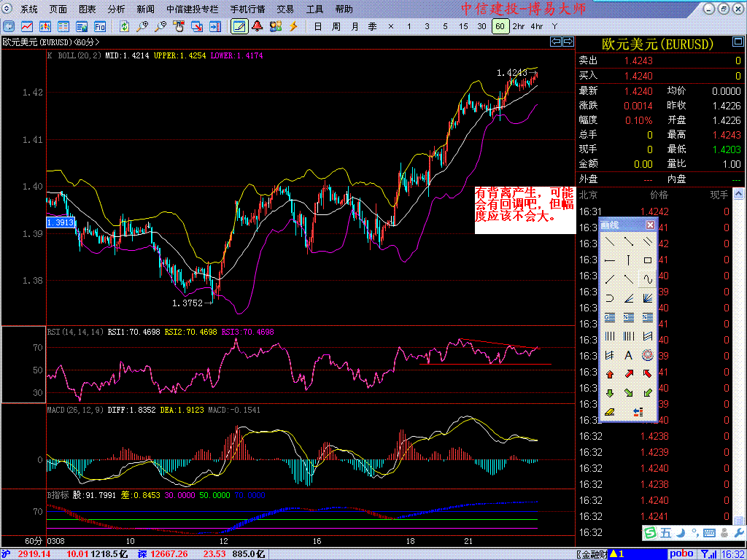
Task: Click the lightning bolt quick trade icon
Action: point(294,26)
